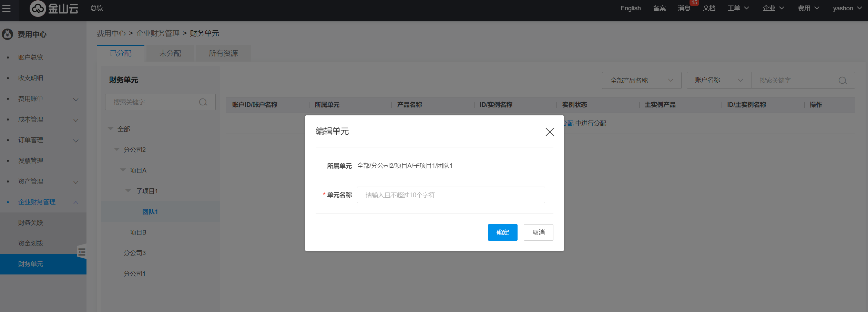Open the 工单 top menu
The image size is (868, 312).
[x=738, y=8]
